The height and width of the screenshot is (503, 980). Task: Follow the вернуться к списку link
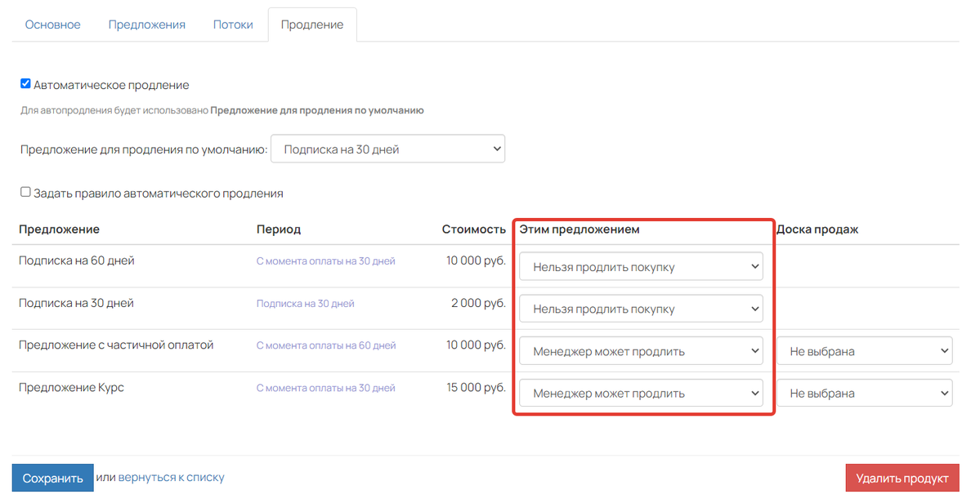pyautogui.click(x=172, y=478)
